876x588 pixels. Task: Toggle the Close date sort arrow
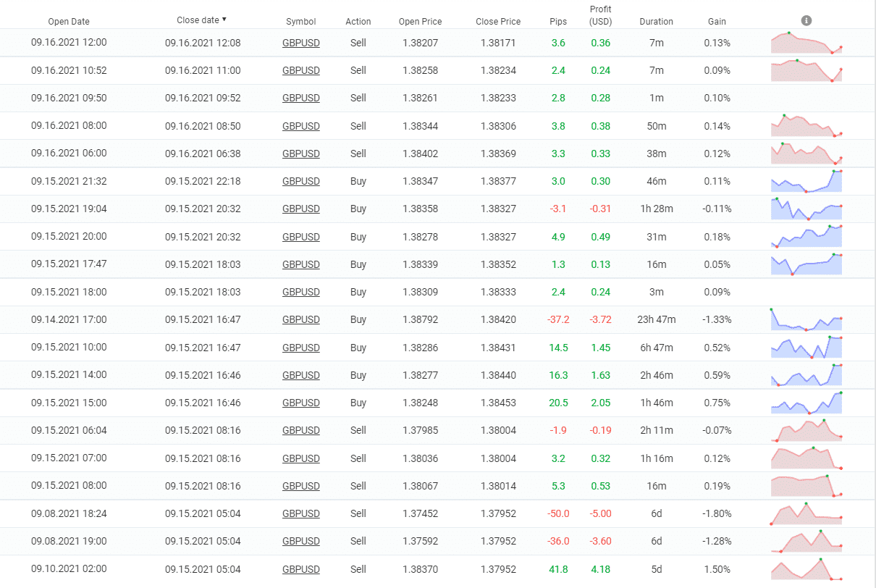224,20
